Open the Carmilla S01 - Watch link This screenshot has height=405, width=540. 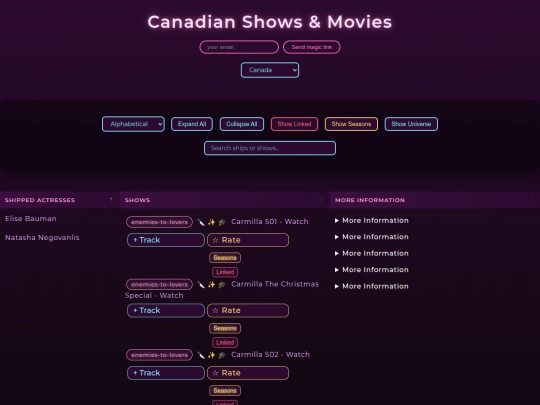[270, 221]
